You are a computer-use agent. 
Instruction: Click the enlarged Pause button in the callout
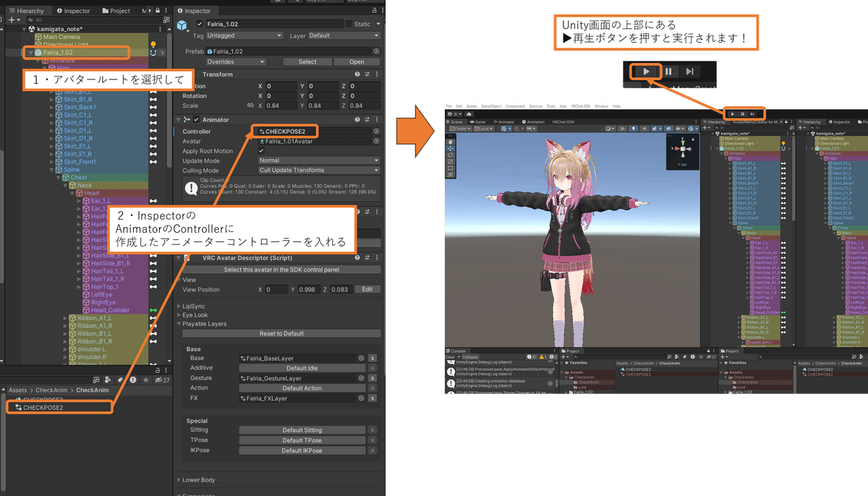coord(669,72)
